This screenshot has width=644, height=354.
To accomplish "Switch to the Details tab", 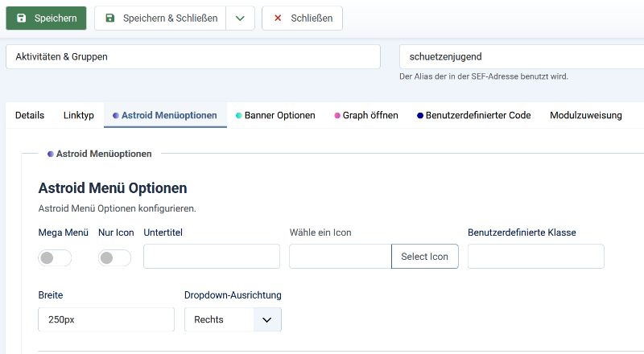I will pos(30,115).
